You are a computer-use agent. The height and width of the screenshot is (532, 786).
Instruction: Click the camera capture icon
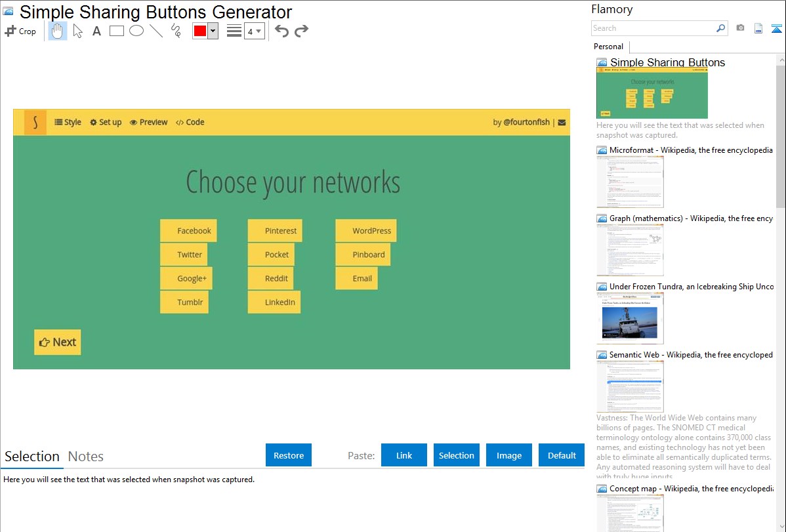pyautogui.click(x=740, y=28)
